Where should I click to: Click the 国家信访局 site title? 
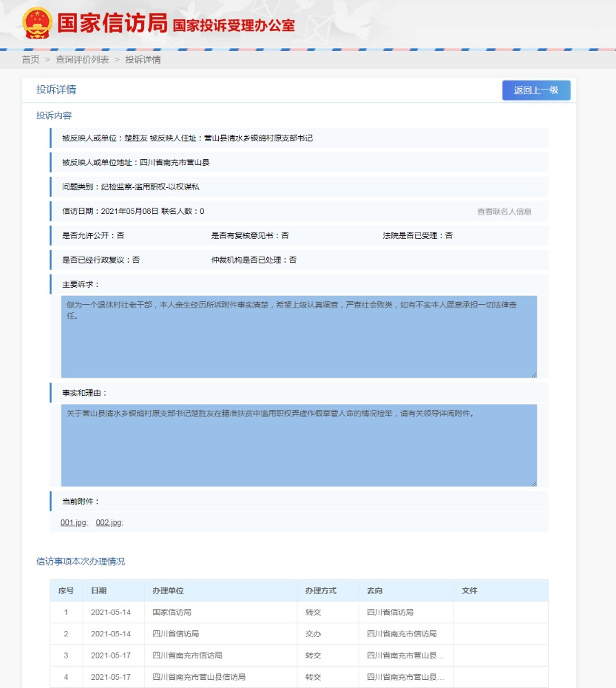pyautogui.click(x=112, y=23)
